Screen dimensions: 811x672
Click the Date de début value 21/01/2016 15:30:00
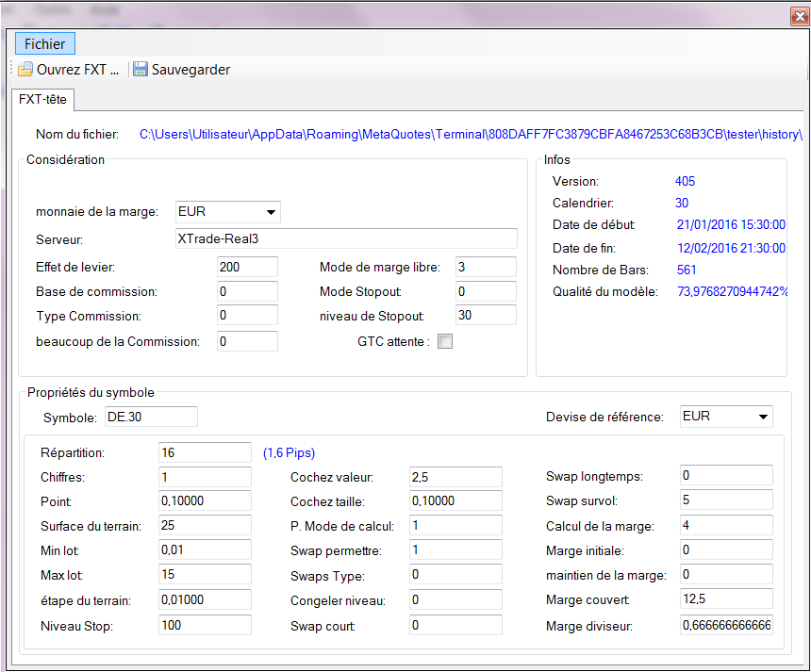point(731,225)
